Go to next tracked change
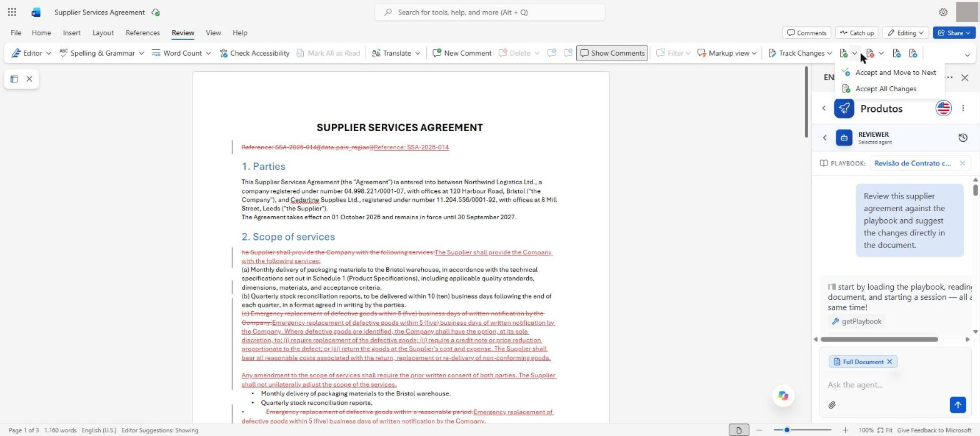 913,53
